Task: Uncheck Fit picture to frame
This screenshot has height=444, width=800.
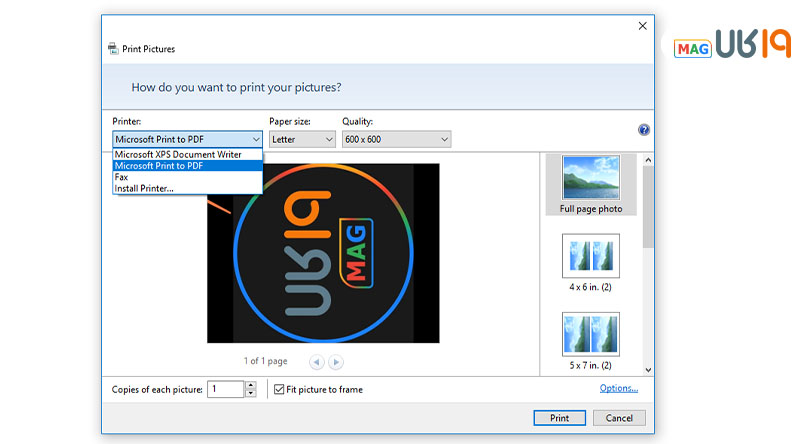Action: tap(279, 389)
